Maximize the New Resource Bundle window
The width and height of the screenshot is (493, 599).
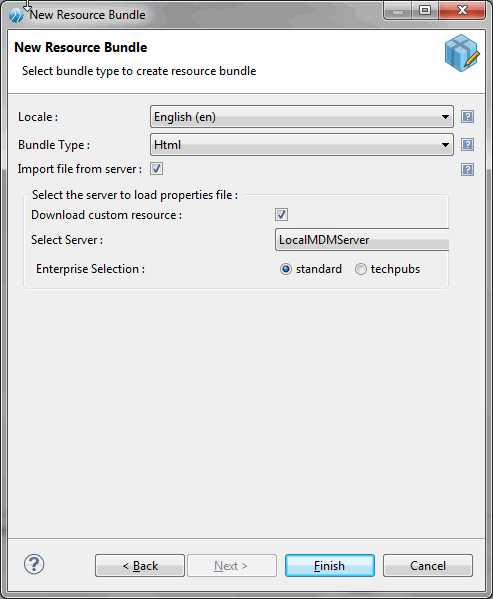click(x=425, y=11)
